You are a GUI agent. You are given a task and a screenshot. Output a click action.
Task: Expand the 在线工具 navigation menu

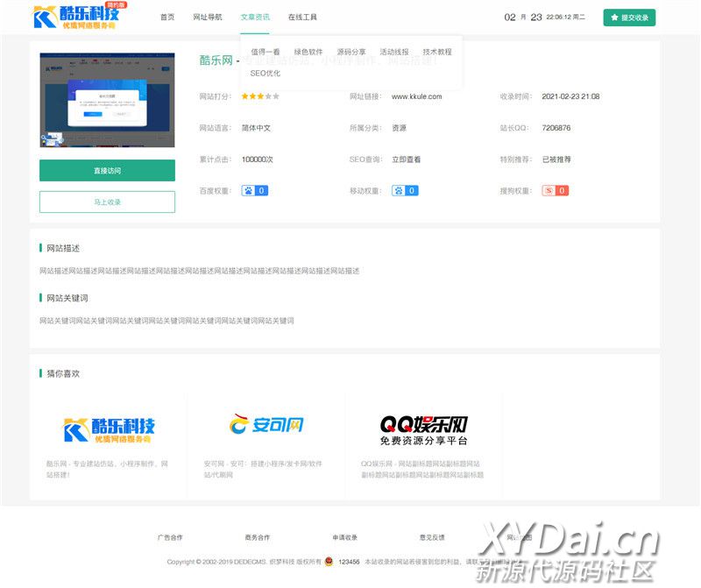click(x=302, y=17)
